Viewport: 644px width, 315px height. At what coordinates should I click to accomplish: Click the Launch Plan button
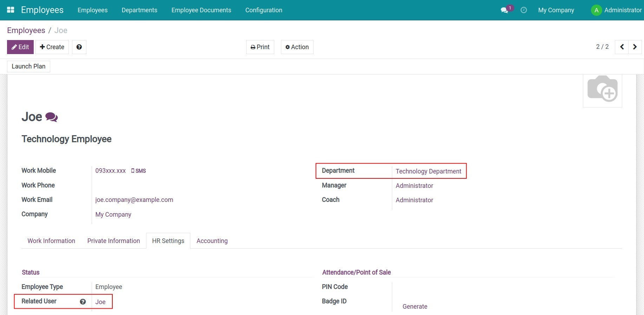coord(28,66)
